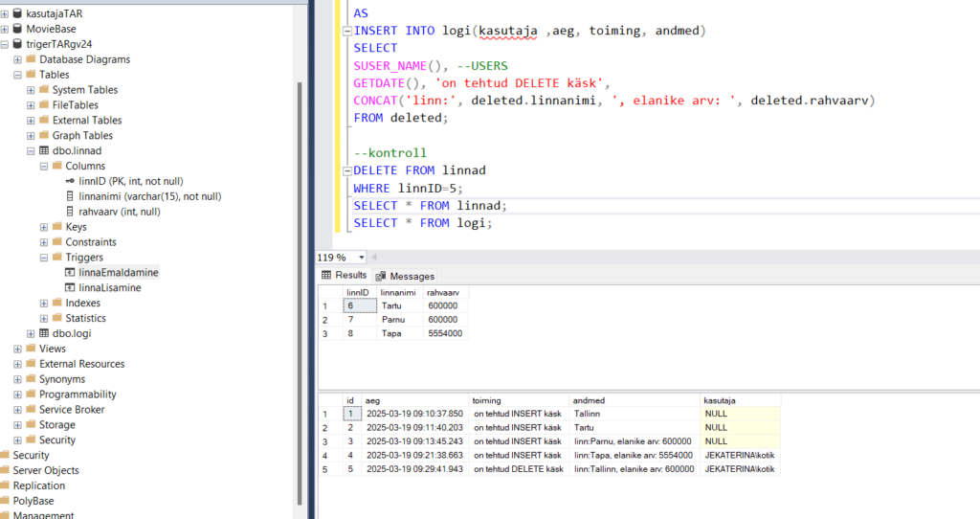Image resolution: width=980 pixels, height=519 pixels.
Task: Switch to the Results tab
Action: coord(345,275)
